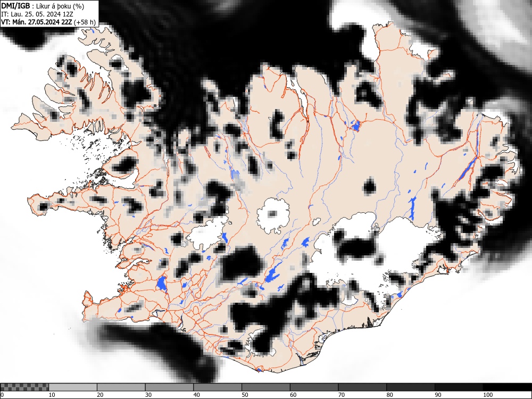Pick the legend swatch between 10 and 20
The width and height of the screenshot is (532, 399).
tap(73, 387)
